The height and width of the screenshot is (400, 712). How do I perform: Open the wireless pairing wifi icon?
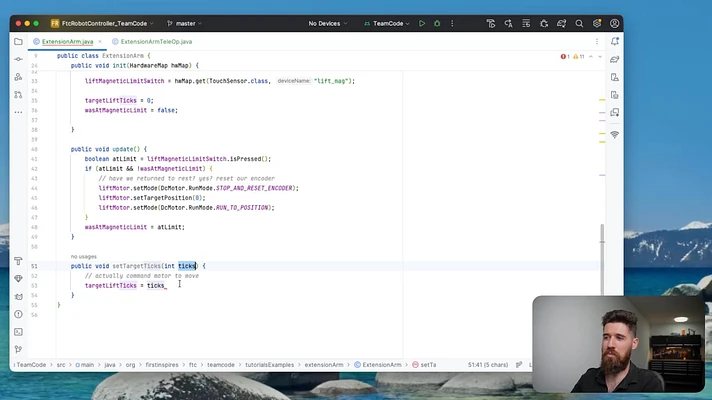(614, 135)
